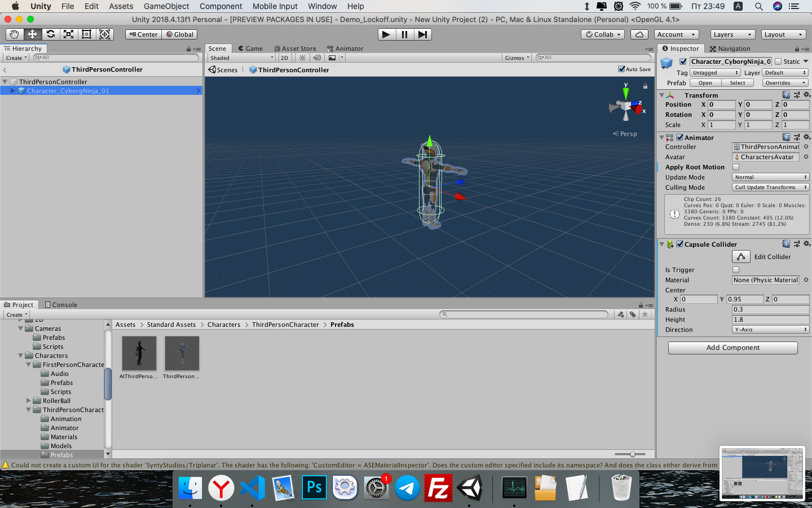Click the Step frame button
The image size is (812, 508).
422,34
